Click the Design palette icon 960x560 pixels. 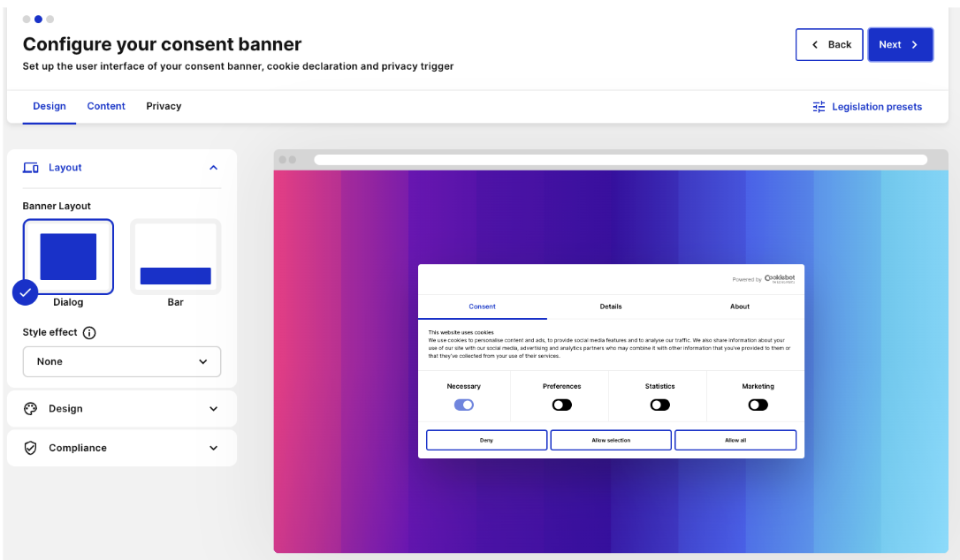coord(31,409)
